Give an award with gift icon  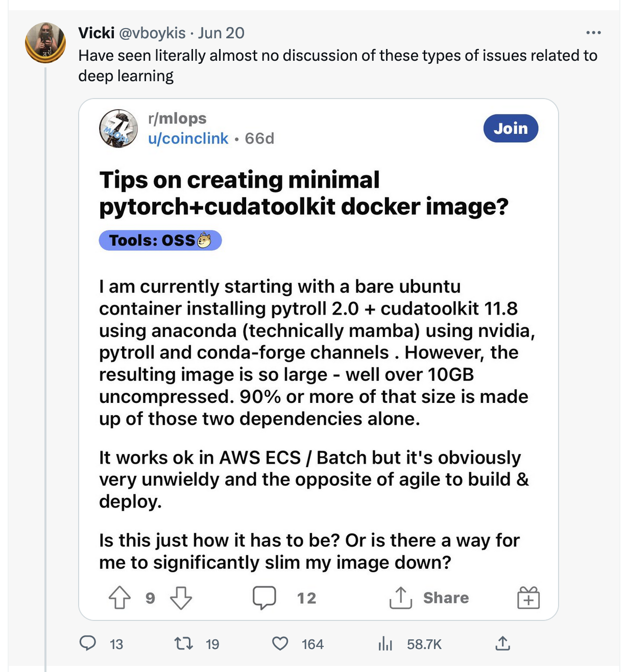click(x=528, y=597)
